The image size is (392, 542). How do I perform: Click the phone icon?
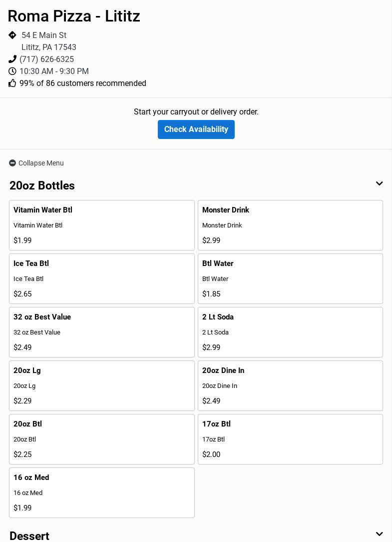(x=12, y=59)
